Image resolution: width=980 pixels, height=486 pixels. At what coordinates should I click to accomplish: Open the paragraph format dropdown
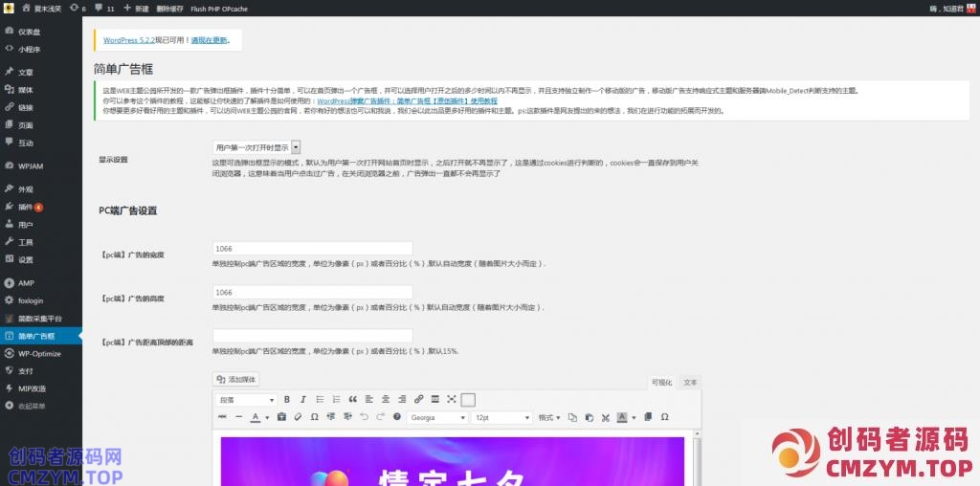click(x=247, y=399)
